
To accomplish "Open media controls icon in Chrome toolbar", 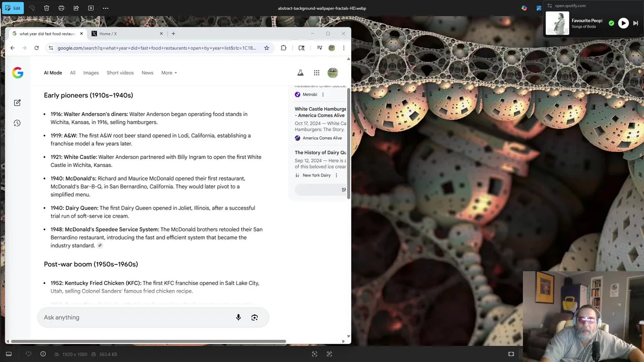I will coord(319,48).
